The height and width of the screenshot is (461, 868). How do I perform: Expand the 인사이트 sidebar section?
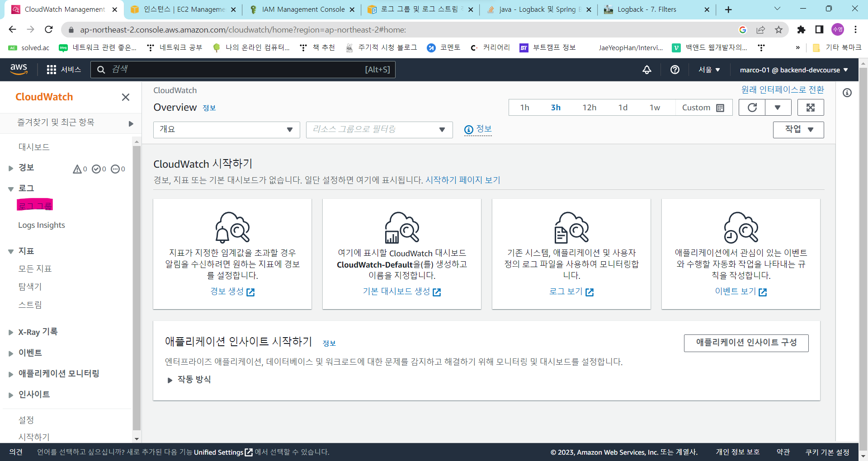coord(11,395)
